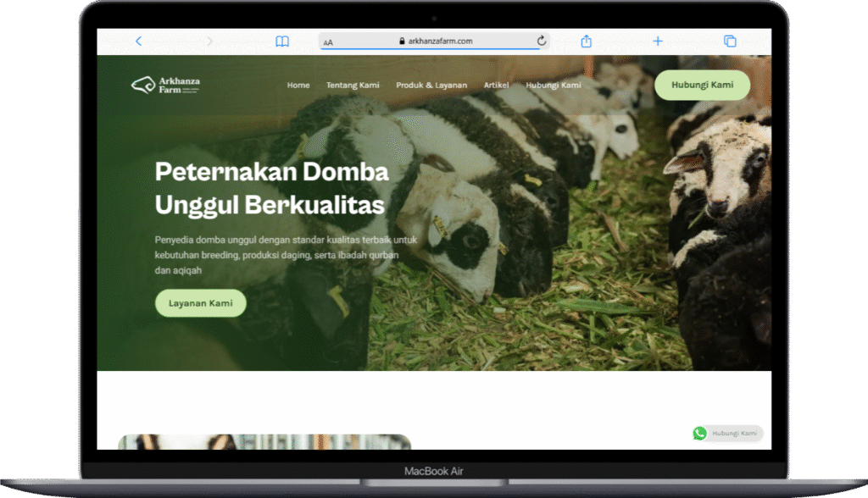Click the partially visible image below hero
The width and height of the screenshot is (868, 498).
(264, 442)
